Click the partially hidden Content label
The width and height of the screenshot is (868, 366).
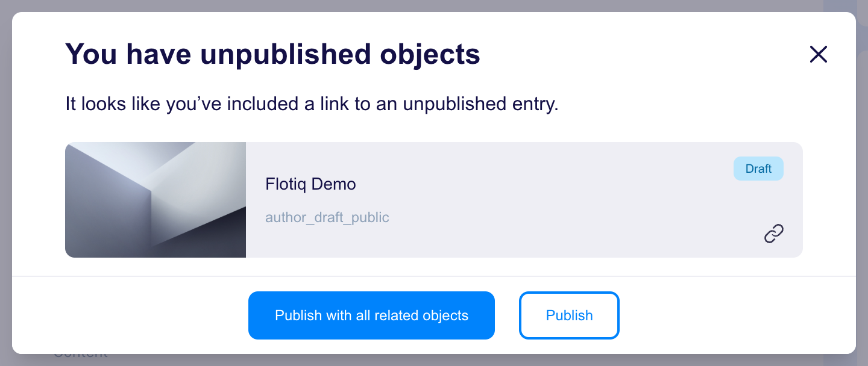80,356
